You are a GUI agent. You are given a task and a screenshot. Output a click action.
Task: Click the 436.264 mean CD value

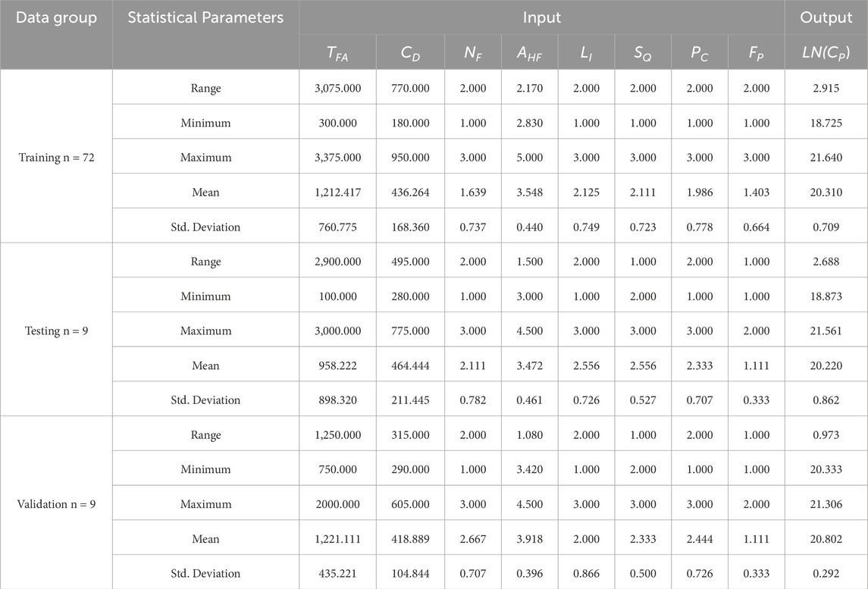[x=410, y=192]
